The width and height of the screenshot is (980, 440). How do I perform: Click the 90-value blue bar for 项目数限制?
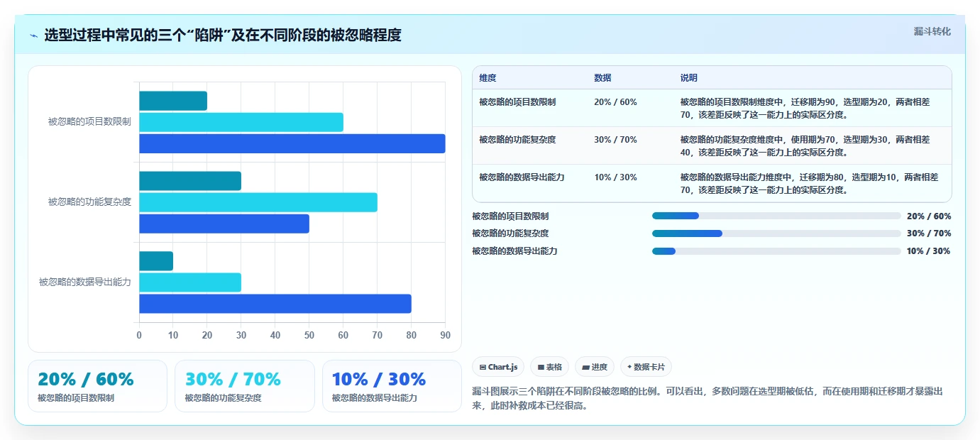click(x=292, y=143)
